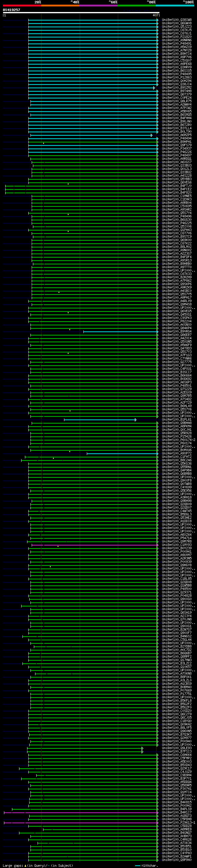
Task: Click label UniRef100_Q6T379
Action: point(177,94)
